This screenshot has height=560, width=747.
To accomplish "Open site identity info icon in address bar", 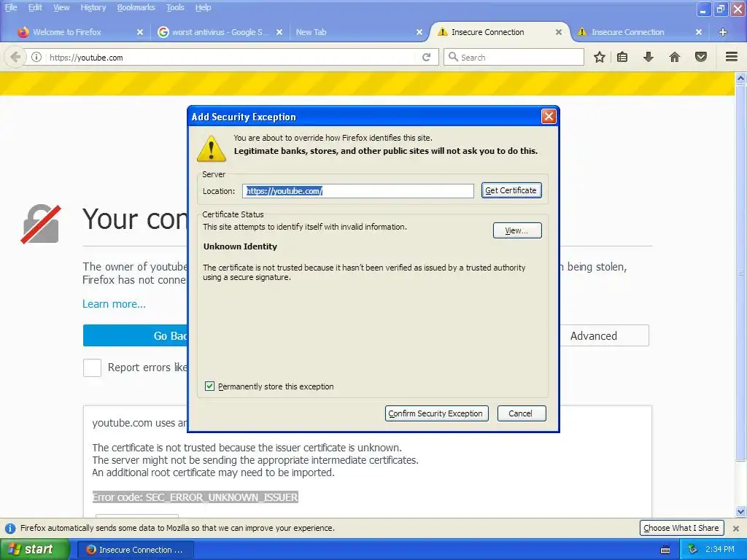I will click(36, 57).
